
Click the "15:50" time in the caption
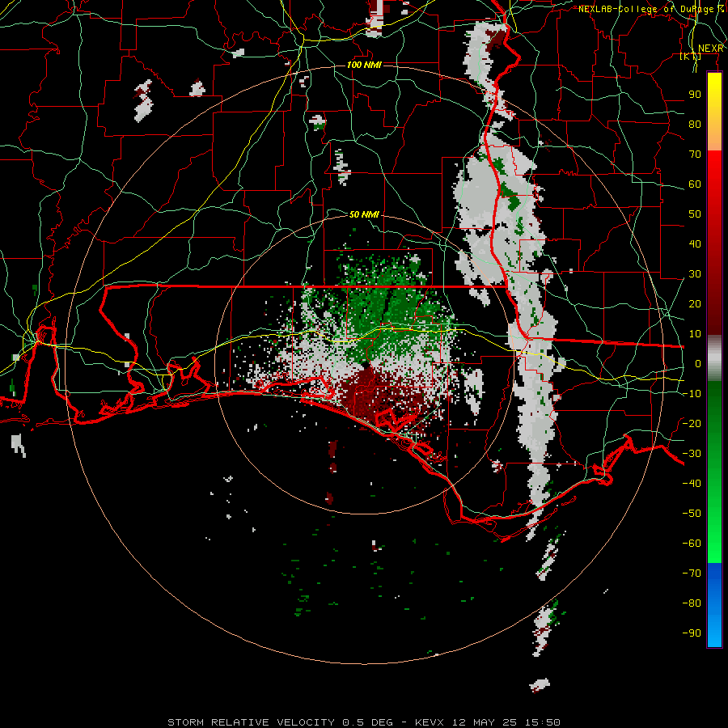pos(544,722)
